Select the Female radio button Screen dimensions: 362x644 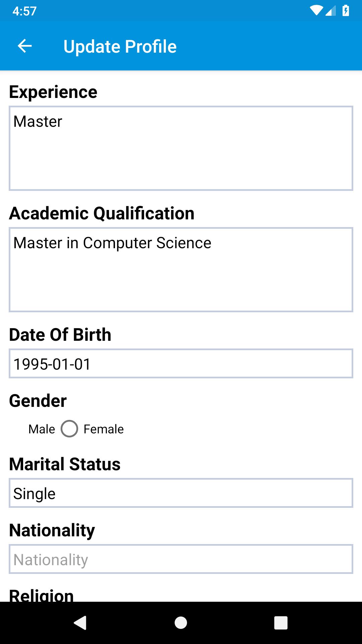click(x=69, y=429)
